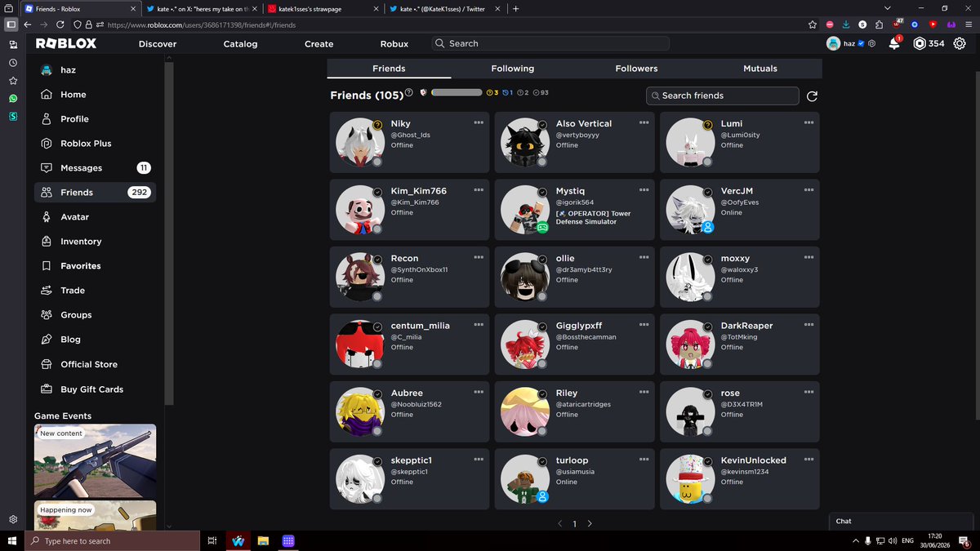980x551 pixels.
Task: Switch to the Mutuals tab
Action: 760,69
